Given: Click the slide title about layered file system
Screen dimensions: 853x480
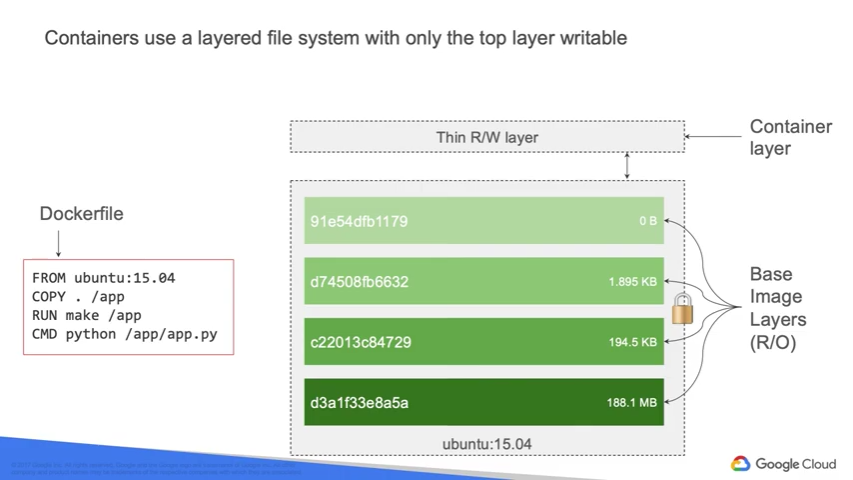Looking at the screenshot, I should click(x=336, y=38).
